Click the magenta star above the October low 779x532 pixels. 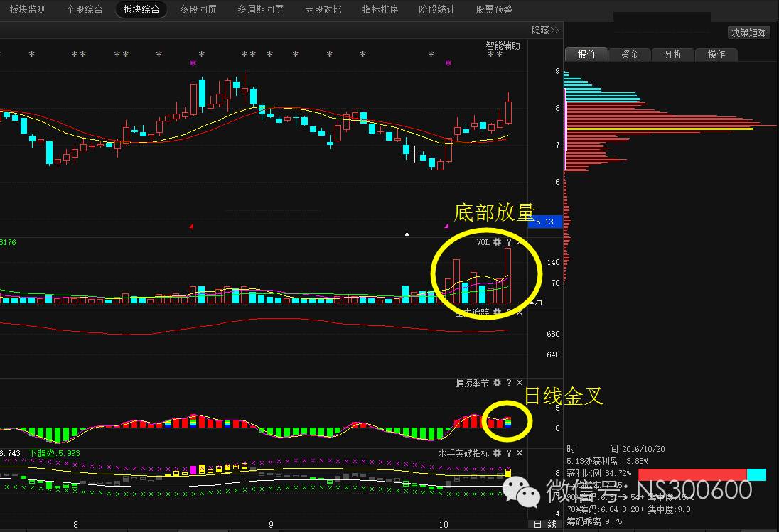tap(448, 63)
